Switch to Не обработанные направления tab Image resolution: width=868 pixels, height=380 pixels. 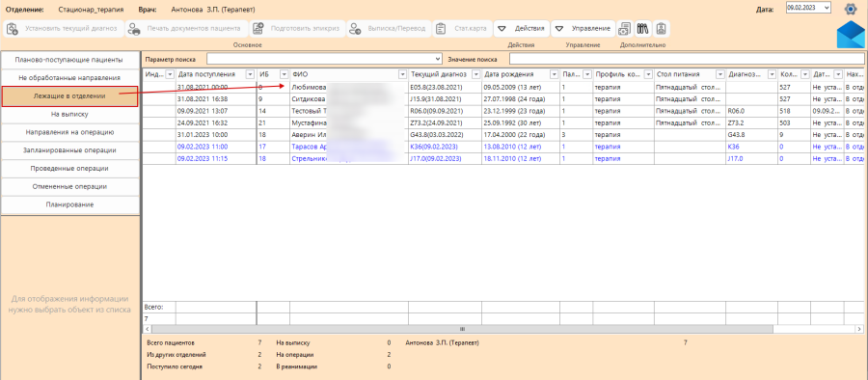point(69,78)
